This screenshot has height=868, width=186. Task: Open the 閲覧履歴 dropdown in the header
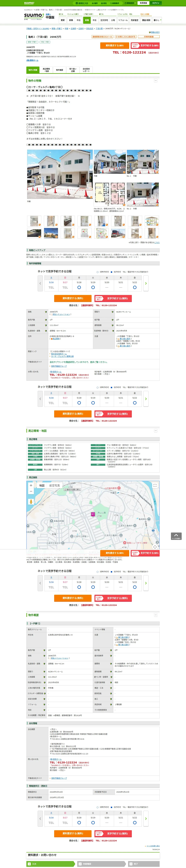point(130,3)
